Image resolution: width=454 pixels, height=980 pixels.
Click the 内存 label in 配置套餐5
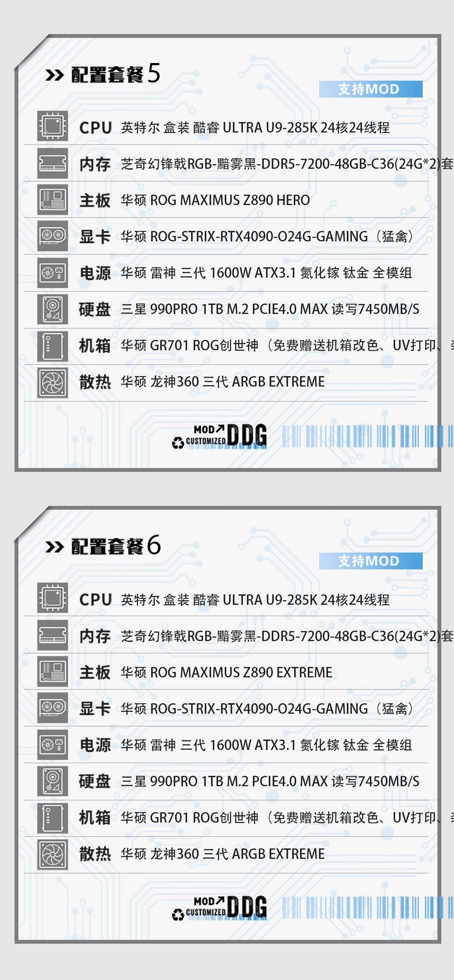coord(95,164)
